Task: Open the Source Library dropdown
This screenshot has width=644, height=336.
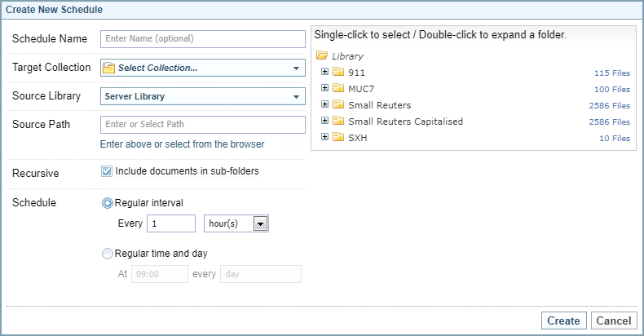Action: (x=297, y=96)
